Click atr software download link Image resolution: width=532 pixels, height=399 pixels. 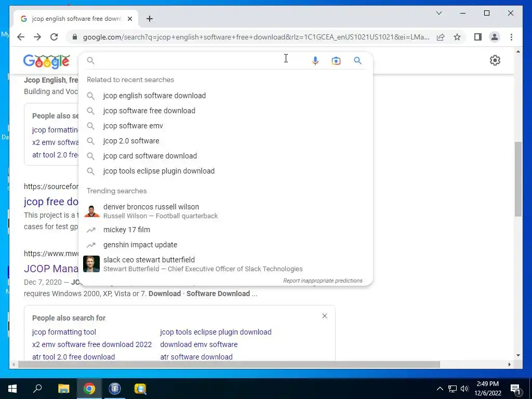196,357
